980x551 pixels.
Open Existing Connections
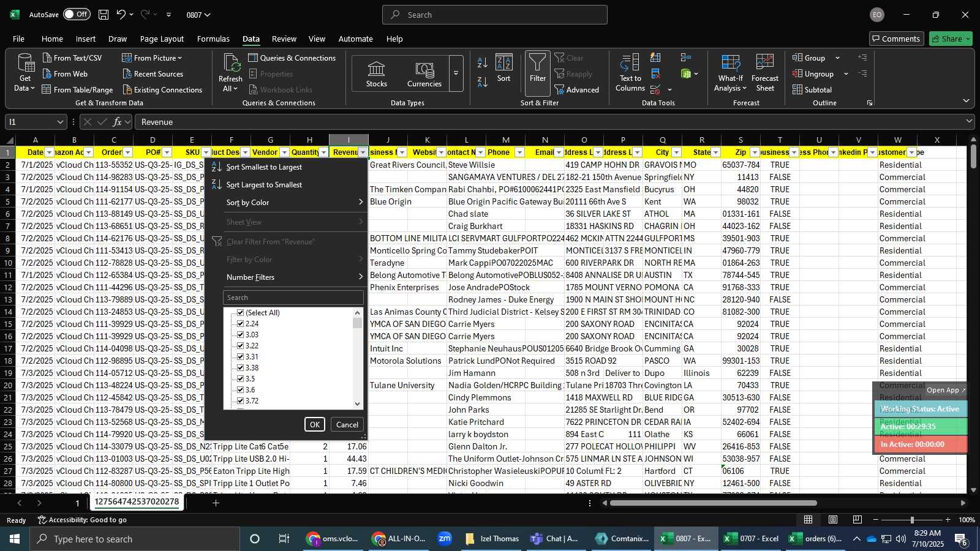(162, 89)
